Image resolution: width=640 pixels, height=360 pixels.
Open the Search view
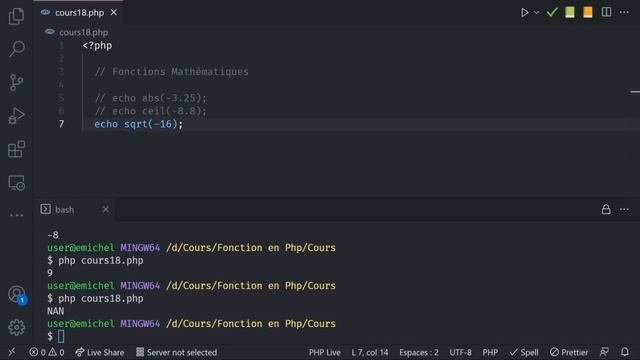click(16, 49)
